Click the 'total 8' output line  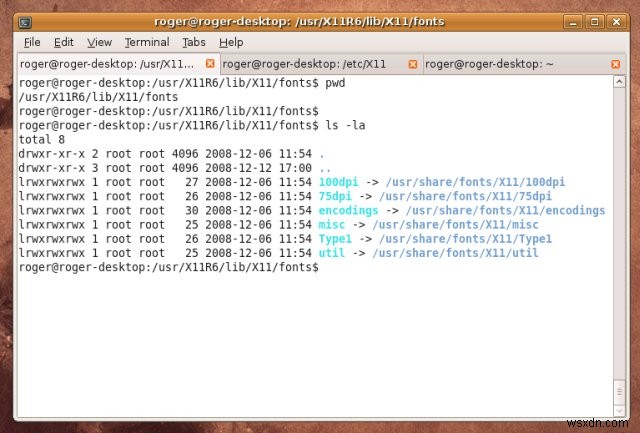42,140
